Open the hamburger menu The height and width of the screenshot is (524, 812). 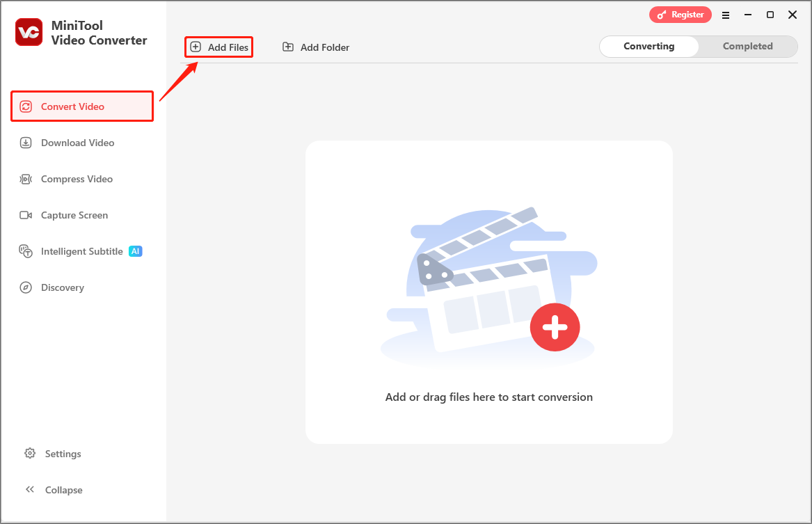click(x=725, y=14)
